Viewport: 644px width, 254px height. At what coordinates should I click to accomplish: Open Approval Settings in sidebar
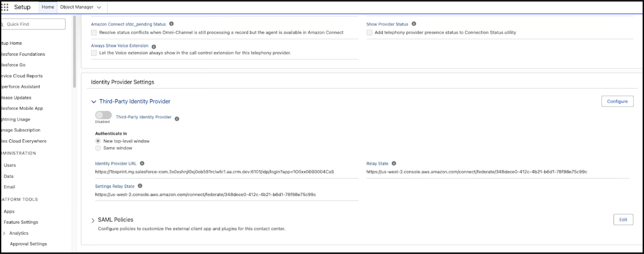(28, 244)
